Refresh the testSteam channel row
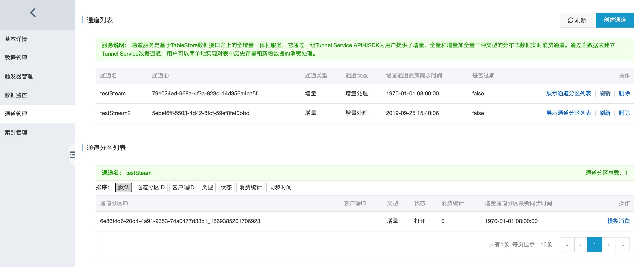 [x=605, y=94]
